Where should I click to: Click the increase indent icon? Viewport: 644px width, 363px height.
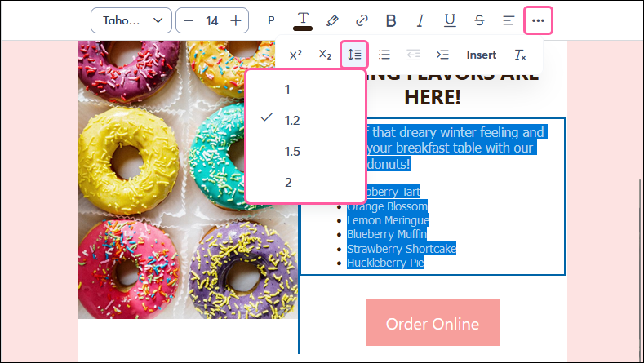tap(442, 55)
